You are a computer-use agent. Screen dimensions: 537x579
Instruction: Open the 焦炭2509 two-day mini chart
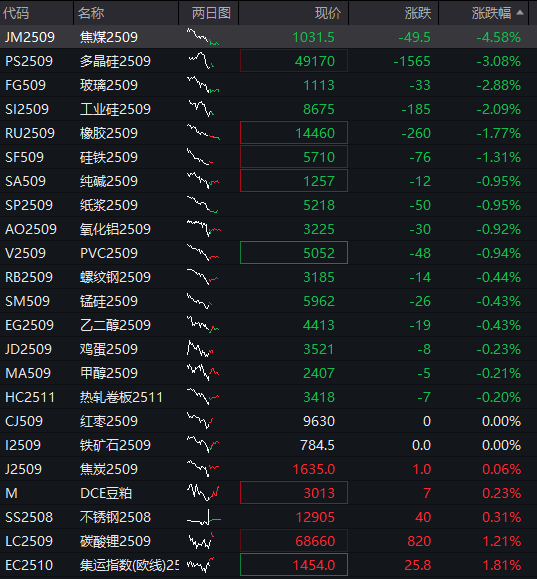tap(203, 469)
